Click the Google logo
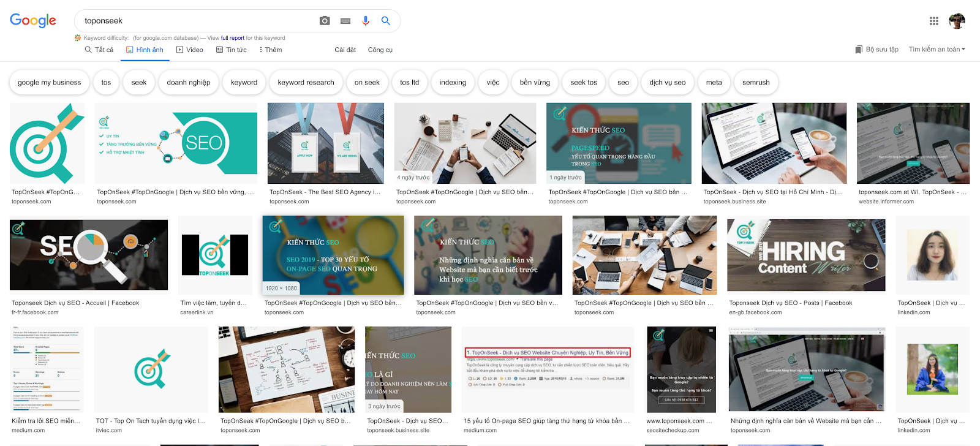This screenshot has width=980, height=446. [x=33, y=20]
